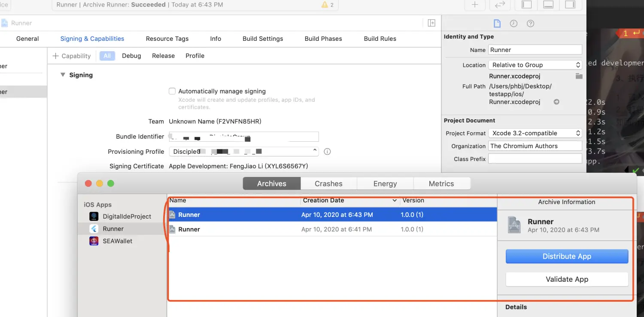Click the DigitalIdeProject app icon
The image size is (644, 317).
(94, 216)
